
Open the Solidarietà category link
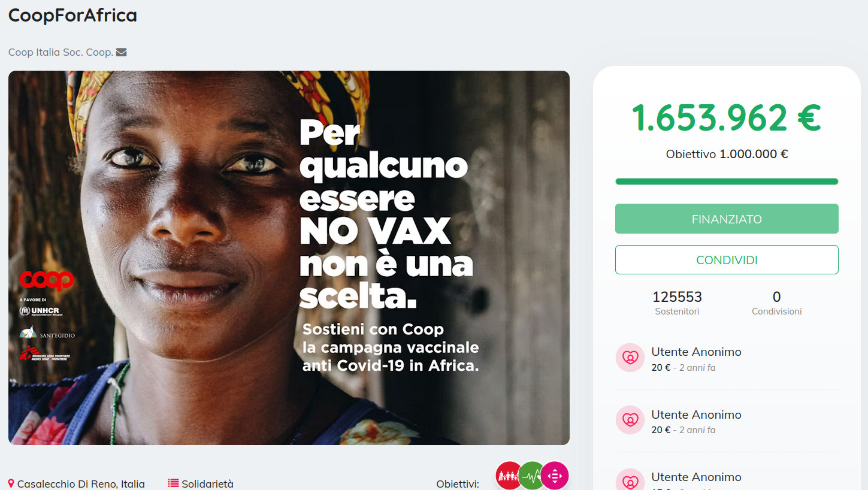(207, 483)
